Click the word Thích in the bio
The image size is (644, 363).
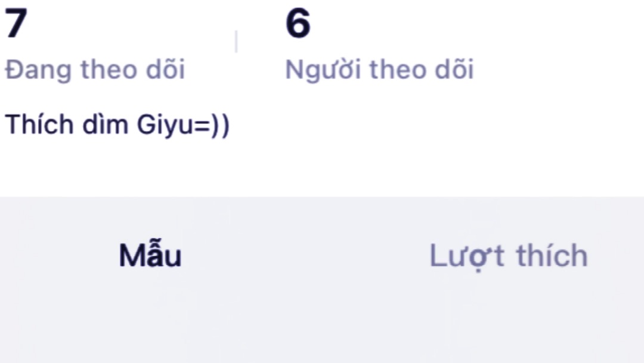pos(39,124)
